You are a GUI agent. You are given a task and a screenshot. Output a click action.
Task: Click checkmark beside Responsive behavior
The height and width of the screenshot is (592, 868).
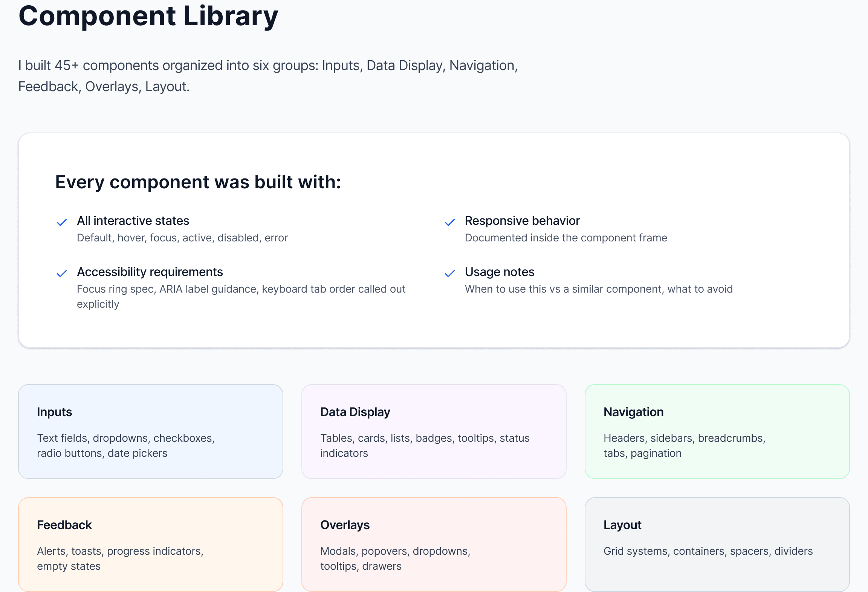[450, 222]
